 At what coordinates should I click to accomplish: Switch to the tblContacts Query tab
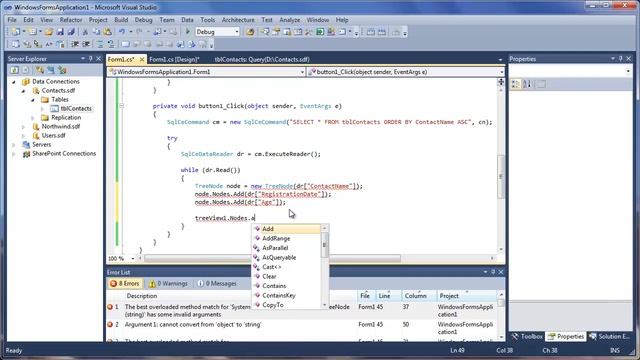click(x=262, y=59)
